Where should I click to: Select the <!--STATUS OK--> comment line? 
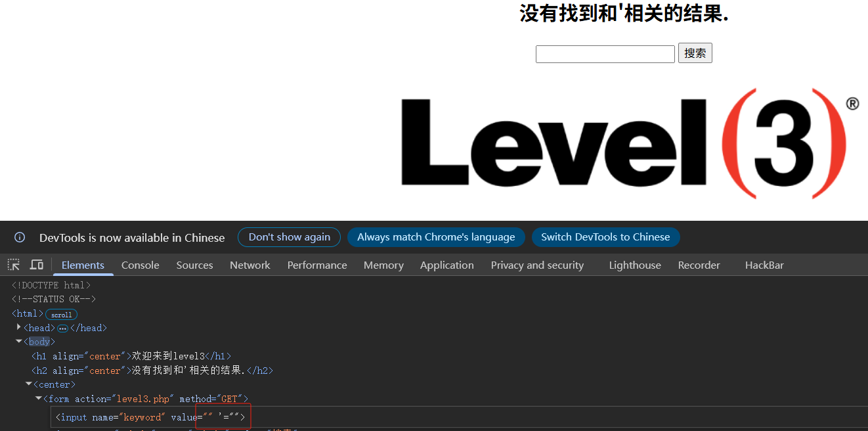54,299
